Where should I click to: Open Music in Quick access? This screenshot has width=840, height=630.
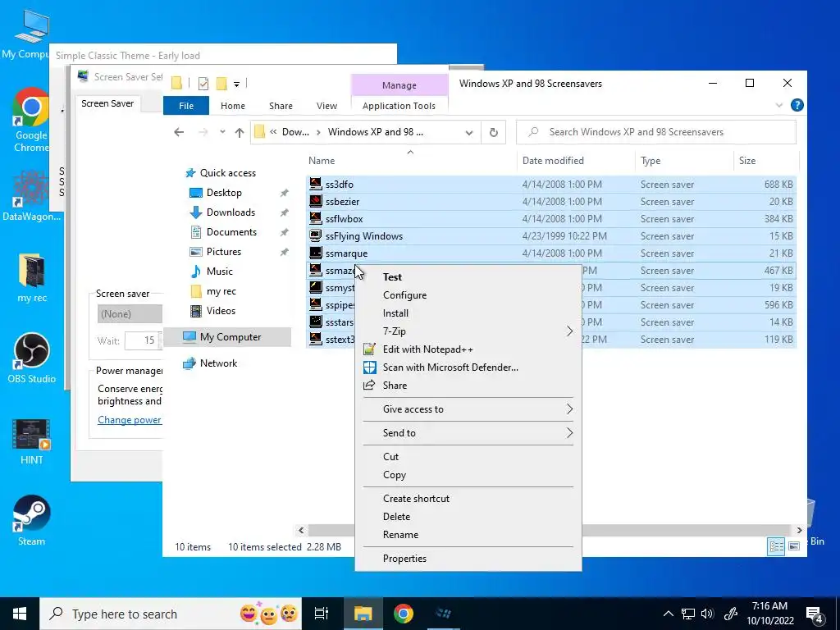coord(220,271)
